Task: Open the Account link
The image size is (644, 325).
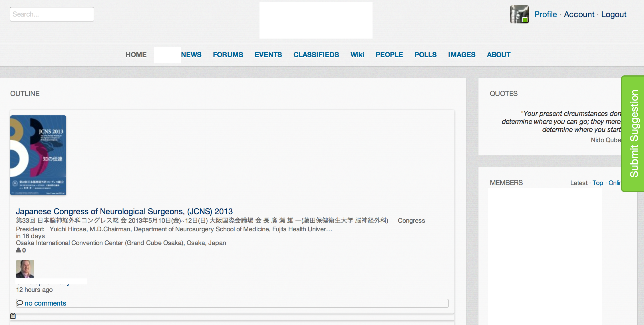Action: point(579,14)
